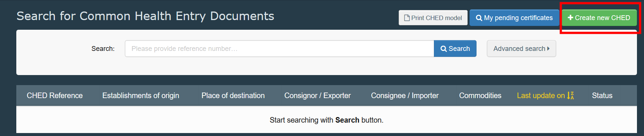Open the Advanced search options
Screen dimensions: 644x136
click(x=521, y=49)
